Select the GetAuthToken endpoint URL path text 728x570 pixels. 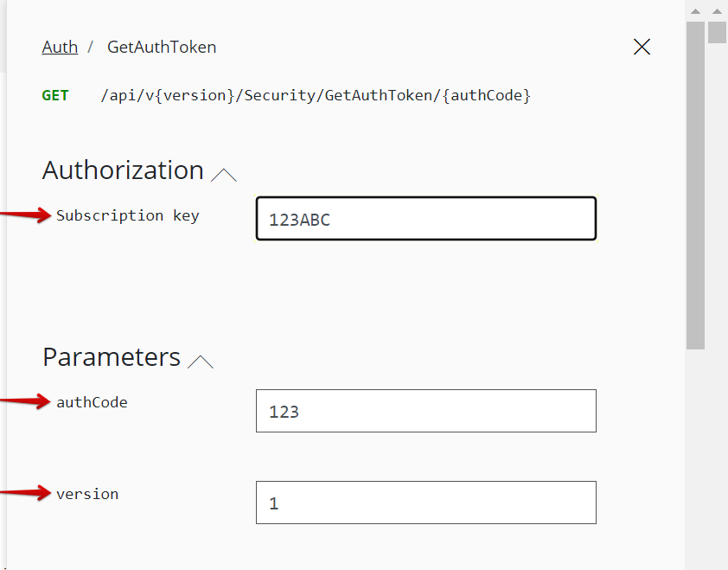click(316, 95)
